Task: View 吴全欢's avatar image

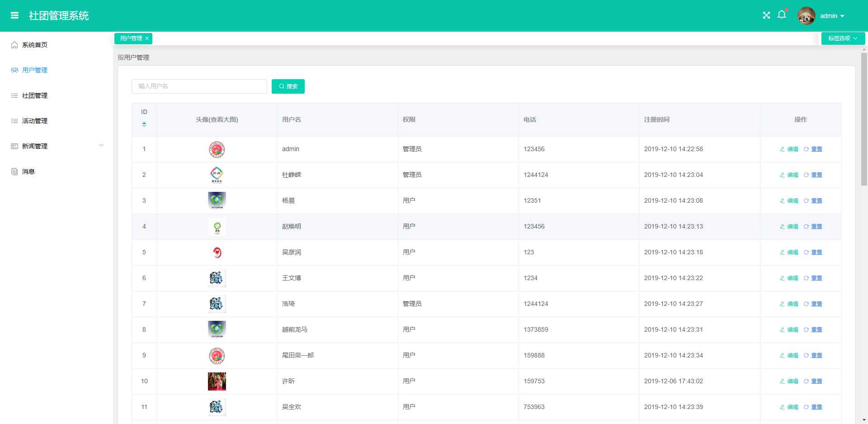Action: click(x=217, y=407)
